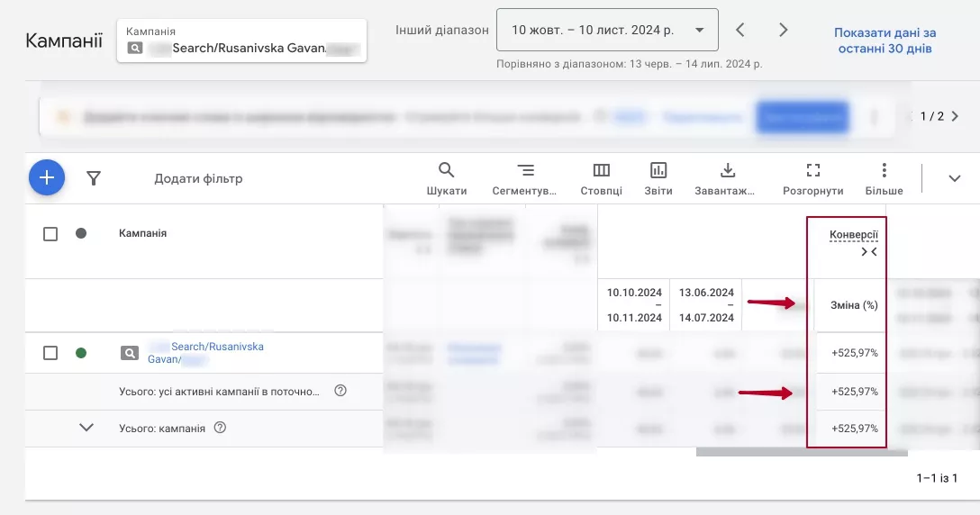Toggle select-all checkbox in header
The width and height of the screenshot is (980, 515).
[x=50, y=234]
